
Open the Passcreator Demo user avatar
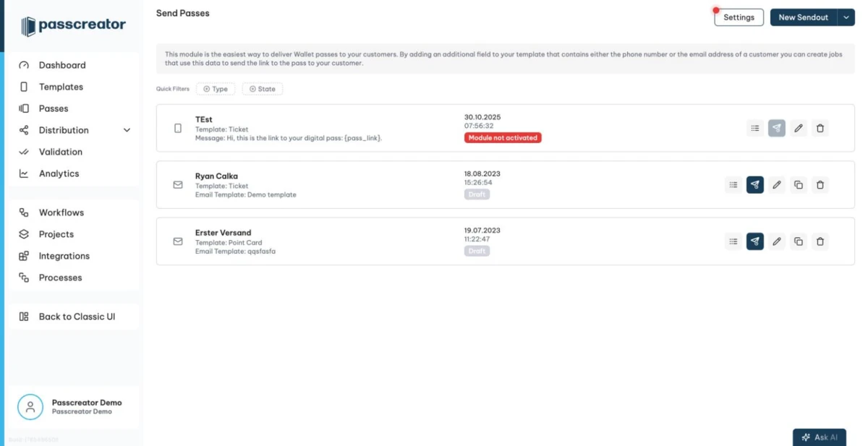pyautogui.click(x=30, y=407)
